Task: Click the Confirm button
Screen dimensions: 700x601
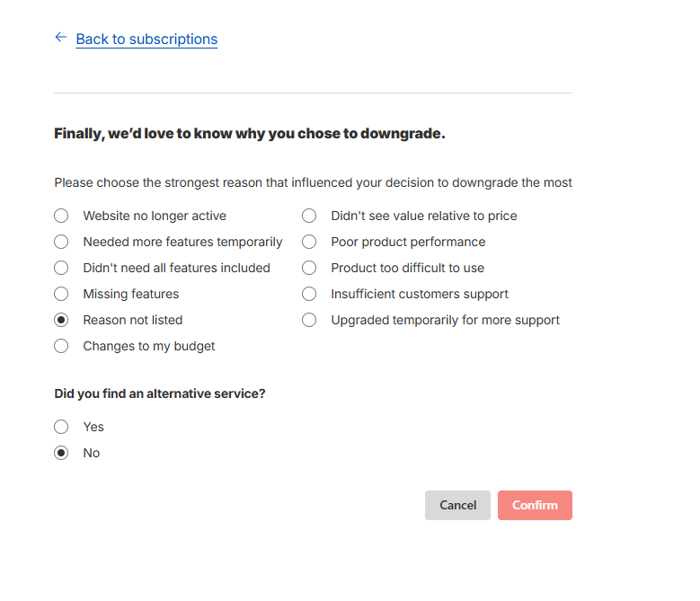Action: (535, 505)
